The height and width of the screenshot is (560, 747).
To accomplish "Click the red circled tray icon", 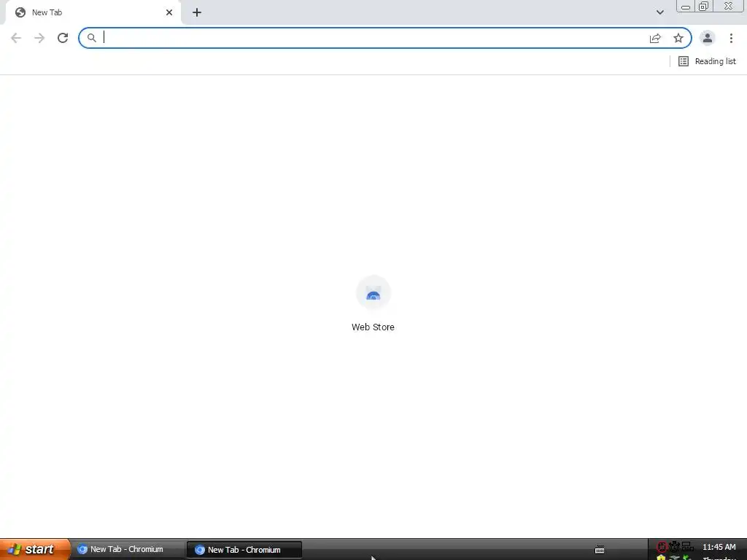I will coord(662,547).
